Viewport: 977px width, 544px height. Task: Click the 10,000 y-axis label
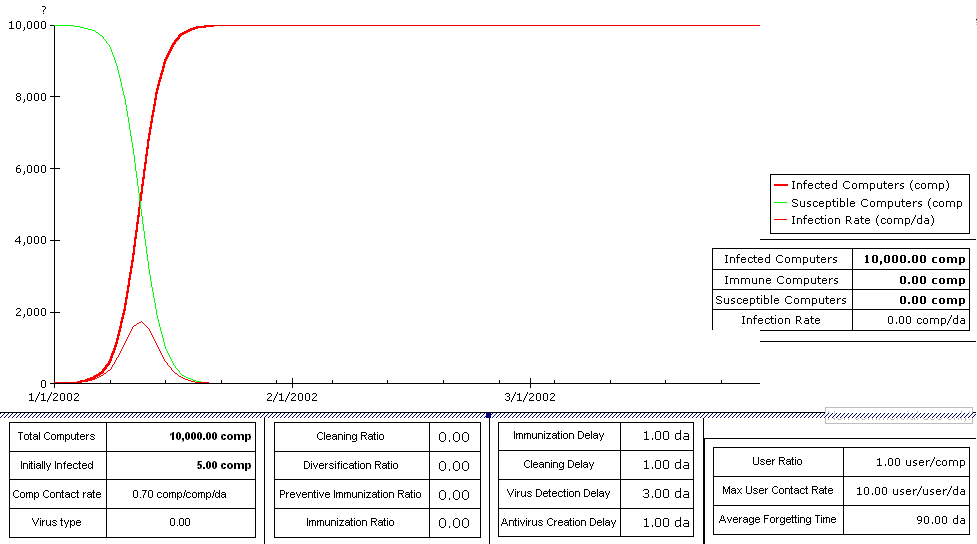[x=27, y=25]
